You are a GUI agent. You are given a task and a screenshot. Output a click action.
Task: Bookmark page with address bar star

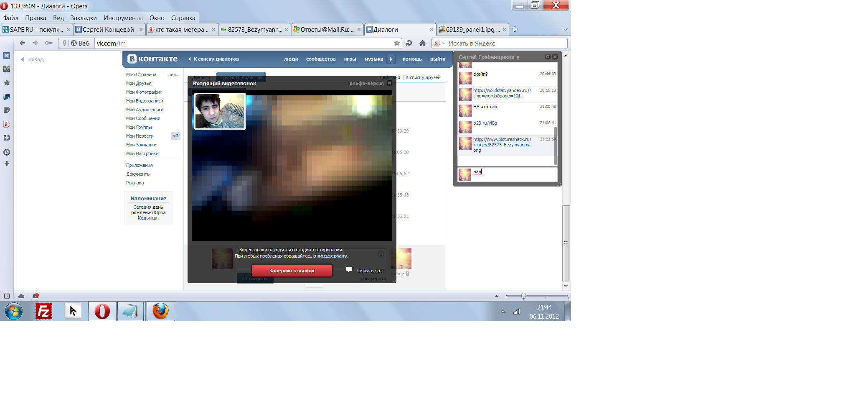(x=397, y=43)
